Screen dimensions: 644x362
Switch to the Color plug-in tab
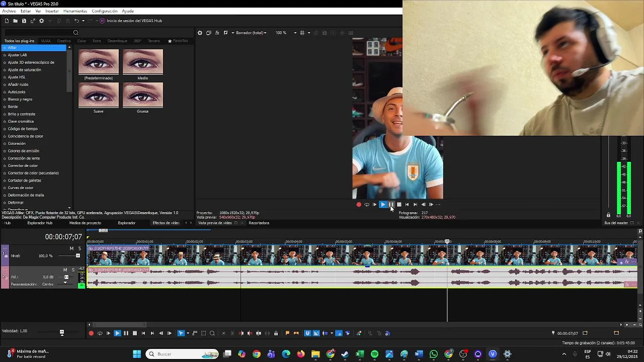82,41
